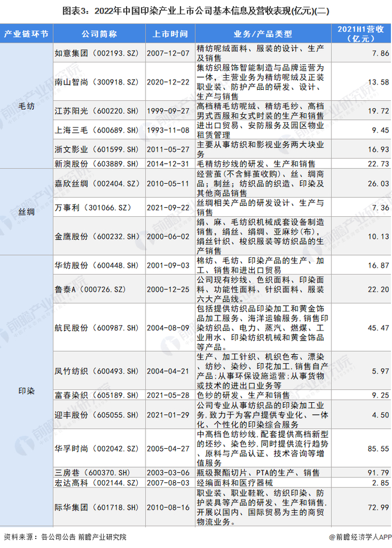Click listing date 2014-12-31
Image resolution: width=392 pixels, height=548 pixels.
tap(168, 164)
